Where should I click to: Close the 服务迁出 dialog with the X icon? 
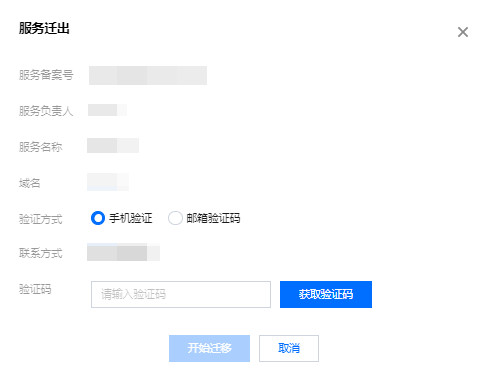click(x=463, y=32)
